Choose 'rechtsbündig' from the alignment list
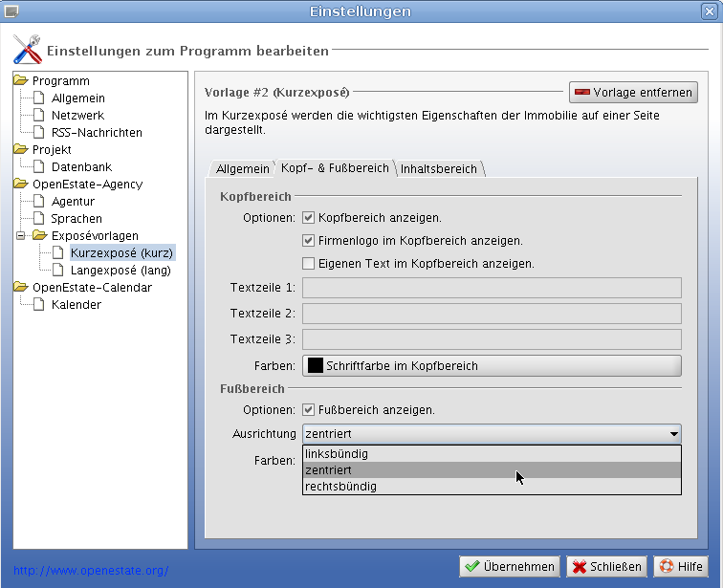Viewport: 723px width, 588px height. tap(340, 487)
